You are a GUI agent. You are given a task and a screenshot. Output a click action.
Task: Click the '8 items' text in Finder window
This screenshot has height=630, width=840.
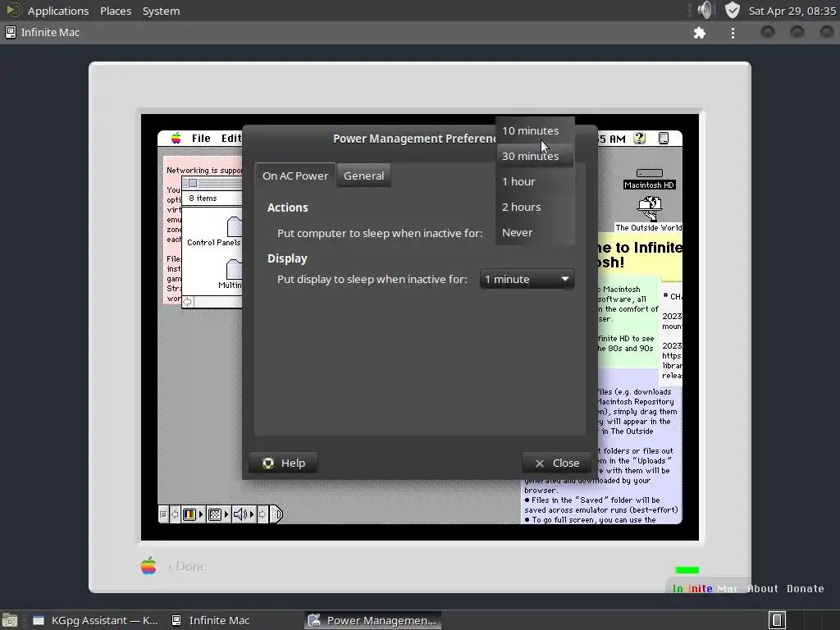click(203, 199)
